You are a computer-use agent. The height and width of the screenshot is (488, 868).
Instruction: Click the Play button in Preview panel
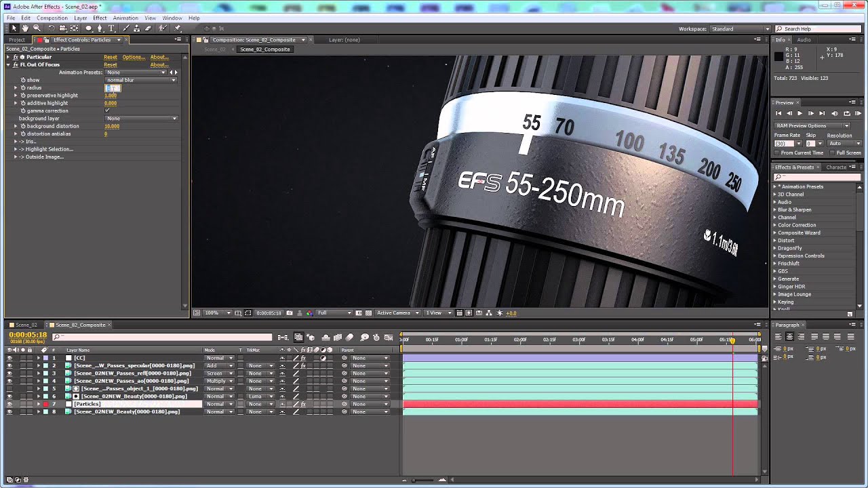tap(800, 113)
